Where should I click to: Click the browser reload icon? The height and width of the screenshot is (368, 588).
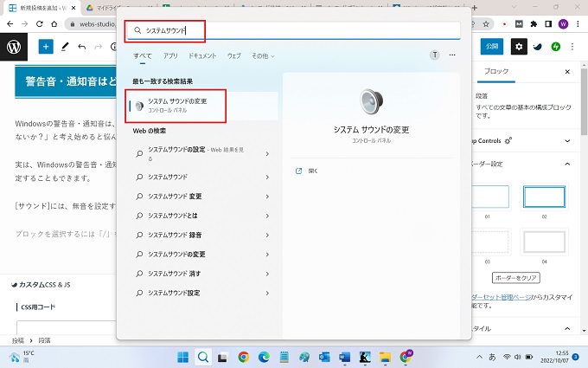pos(40,24)
